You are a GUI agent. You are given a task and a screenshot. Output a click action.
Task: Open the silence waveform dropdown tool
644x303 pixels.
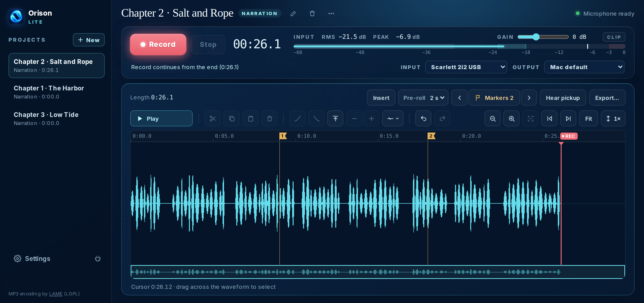tap(393, 119)
